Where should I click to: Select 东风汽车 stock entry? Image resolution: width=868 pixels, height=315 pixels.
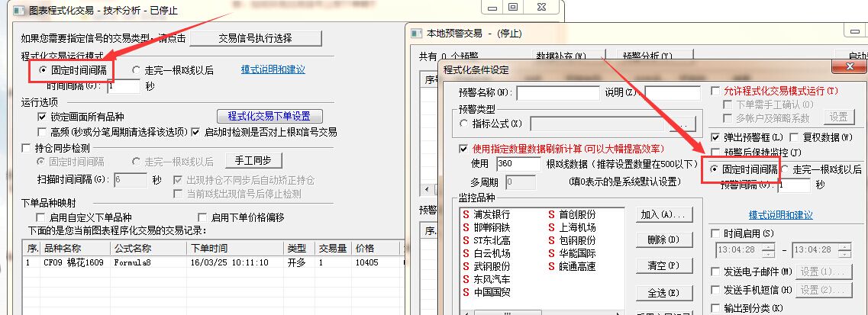pyautogui.click(x=491, y=279)
